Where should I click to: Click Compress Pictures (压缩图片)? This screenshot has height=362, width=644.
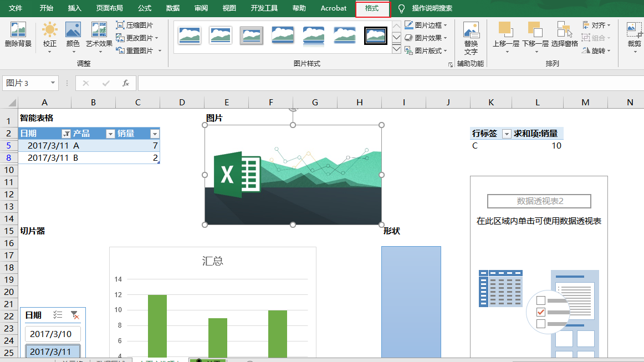coord(135,25)
